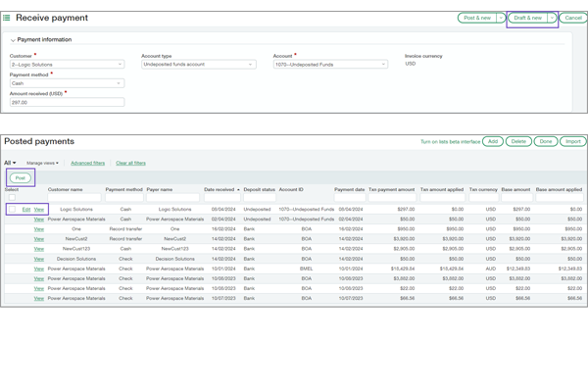Image resolution: width=588 pixels, height=392 pixels.
Task: Expand the Account type dropdown
Action: (x=251, y=65)
